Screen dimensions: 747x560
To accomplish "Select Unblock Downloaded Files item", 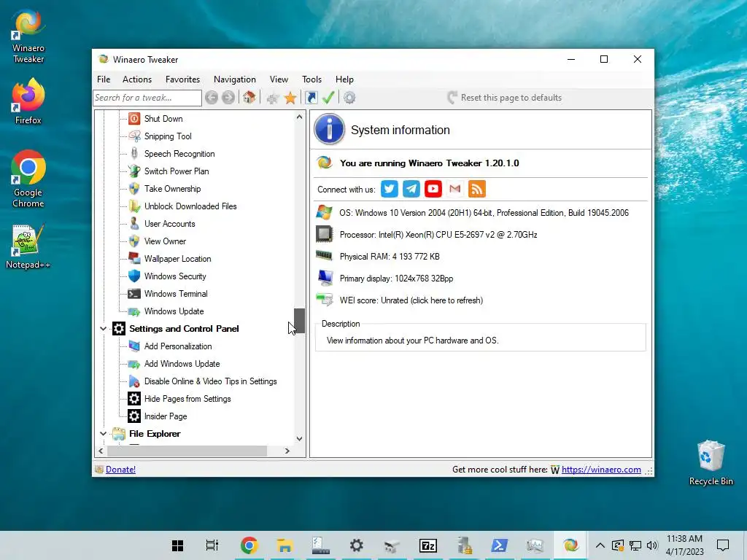I will 190,206.
